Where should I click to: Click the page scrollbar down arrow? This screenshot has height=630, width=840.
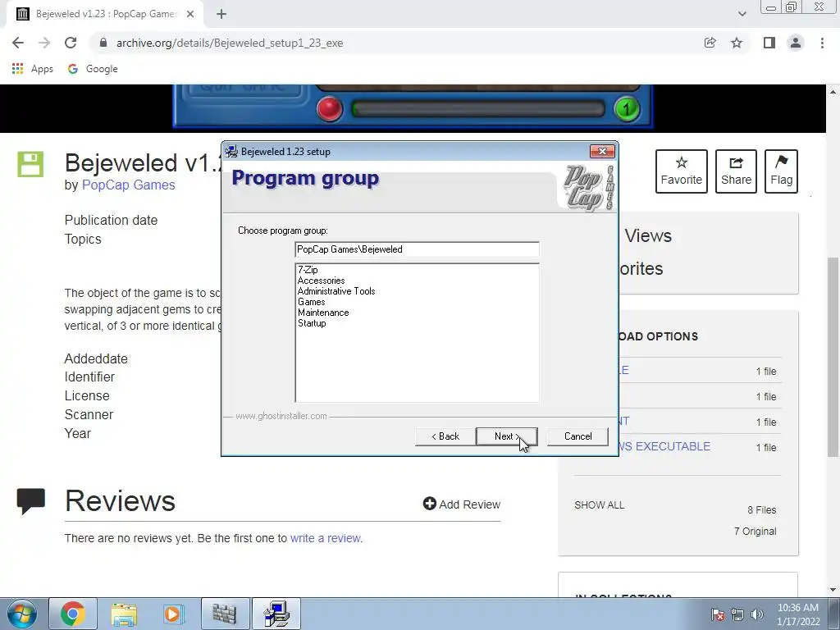point(833,590)
